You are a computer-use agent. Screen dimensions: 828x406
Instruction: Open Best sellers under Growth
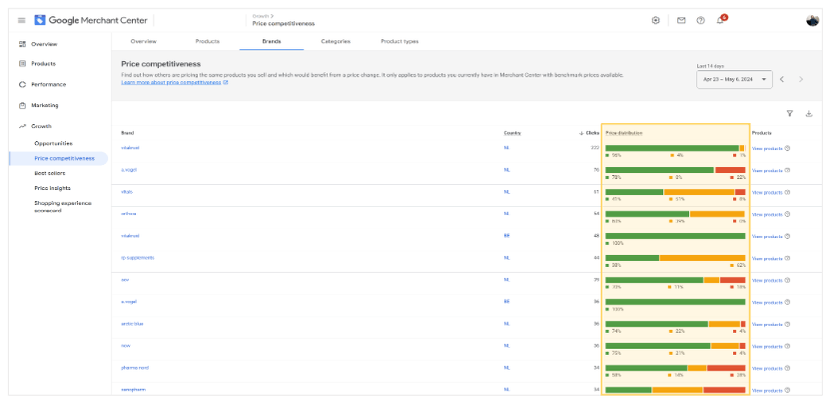pos(50,173)
